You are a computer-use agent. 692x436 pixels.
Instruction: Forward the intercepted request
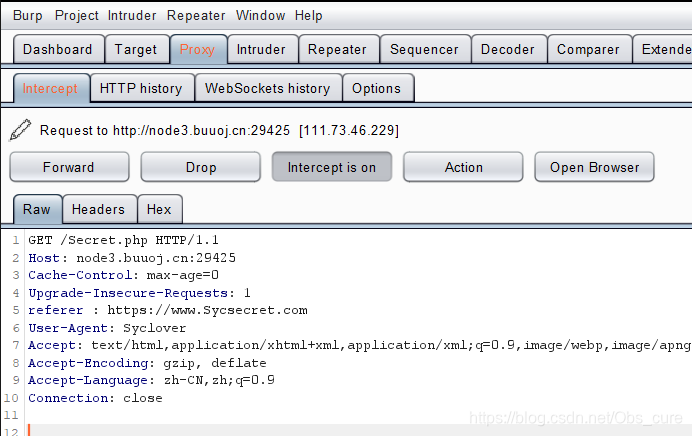[69, 167]
